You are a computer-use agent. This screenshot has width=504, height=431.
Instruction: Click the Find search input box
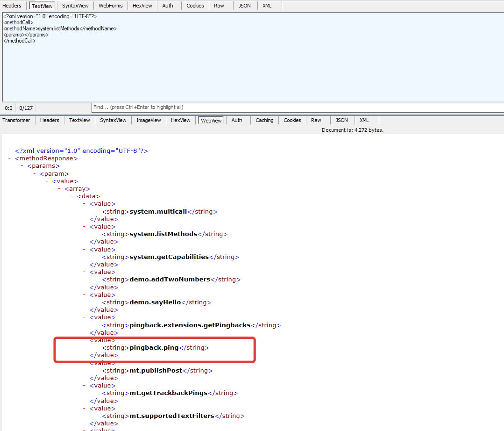point(297,107)
